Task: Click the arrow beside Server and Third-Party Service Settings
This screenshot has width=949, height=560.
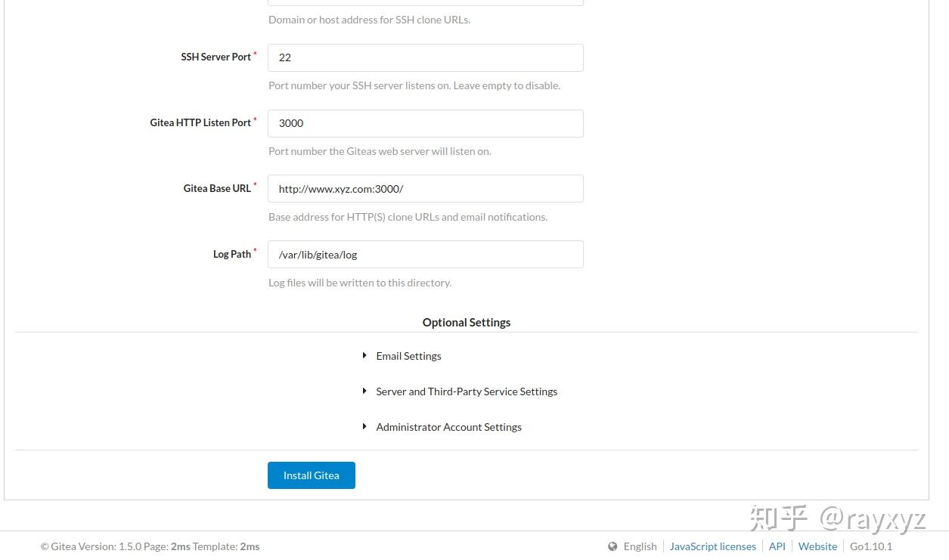Action: tap(364, 391)
